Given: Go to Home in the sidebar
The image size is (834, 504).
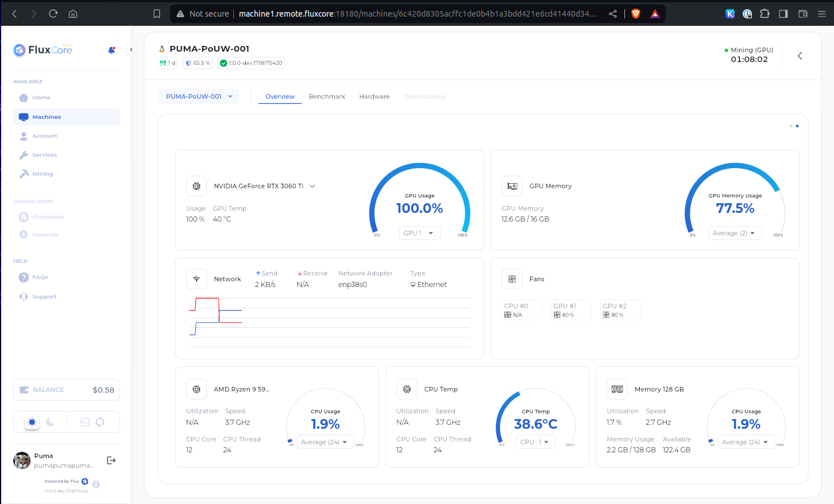Looking at the screenshot, I should (41, 98).
